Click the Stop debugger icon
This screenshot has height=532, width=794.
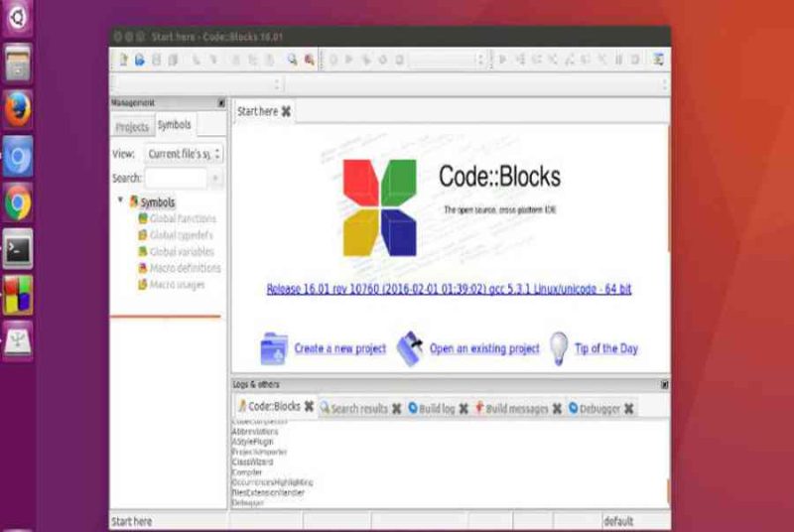[635, 60]
